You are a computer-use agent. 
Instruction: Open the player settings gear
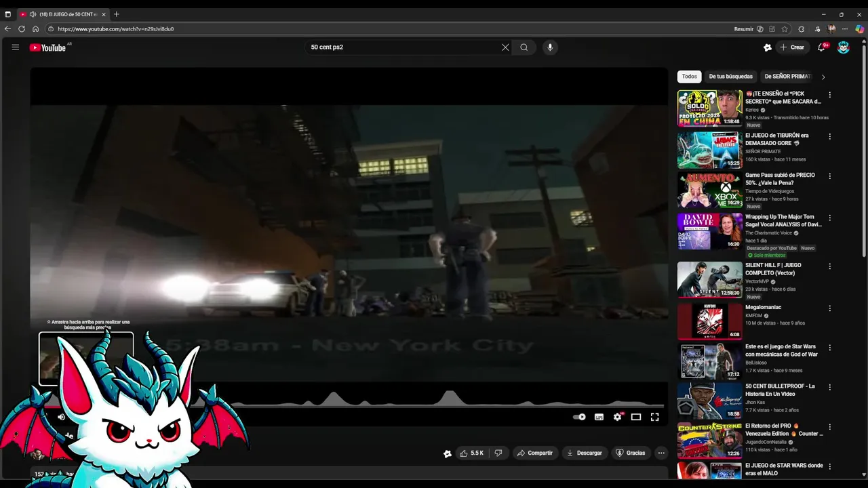point(618,417)
